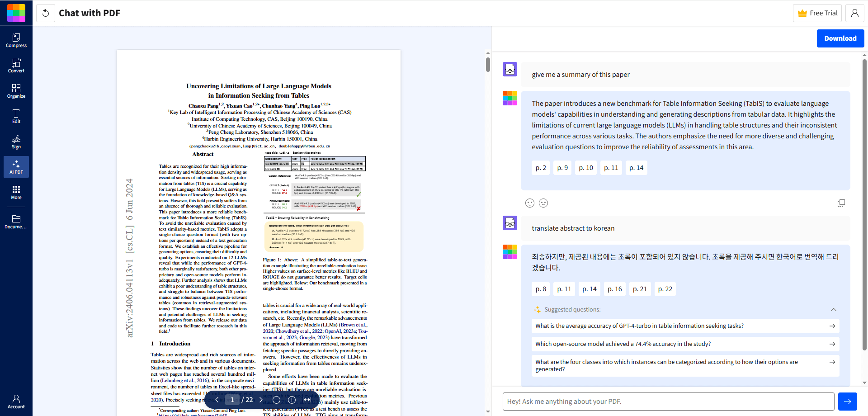Image resolution: width=868 pixels, height=416 pixels.
Task: Collapse the Suggested questions section
Action: tap(834, 310)
